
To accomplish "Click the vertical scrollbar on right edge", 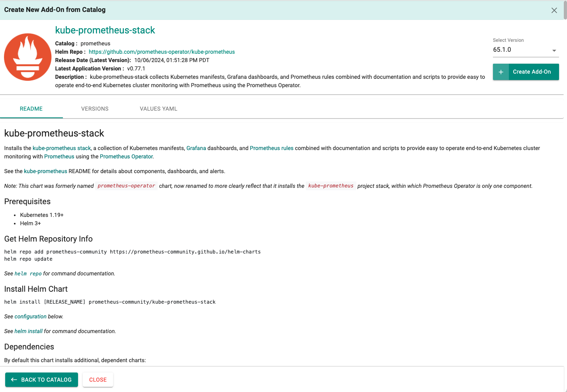I will [x=565, y=10].
